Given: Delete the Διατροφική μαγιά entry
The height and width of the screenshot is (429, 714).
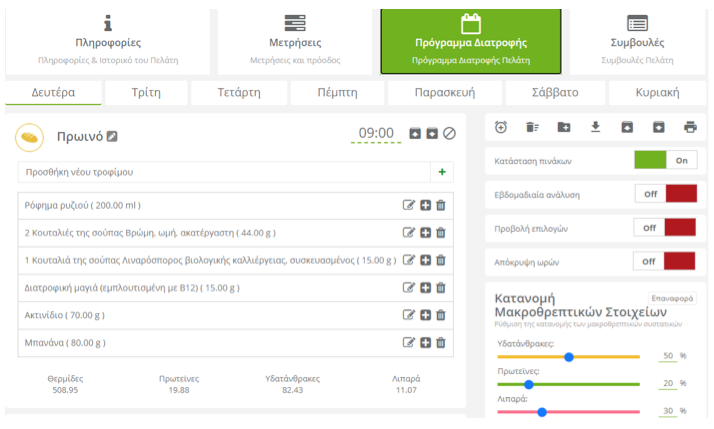Looking at the screenshot, I should 441,287.
